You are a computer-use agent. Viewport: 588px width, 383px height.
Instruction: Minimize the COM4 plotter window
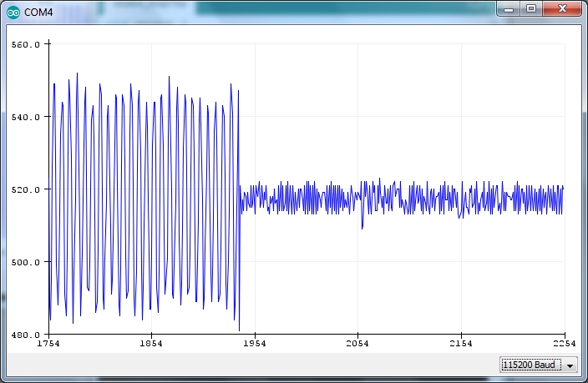click(x=509, y=8)
